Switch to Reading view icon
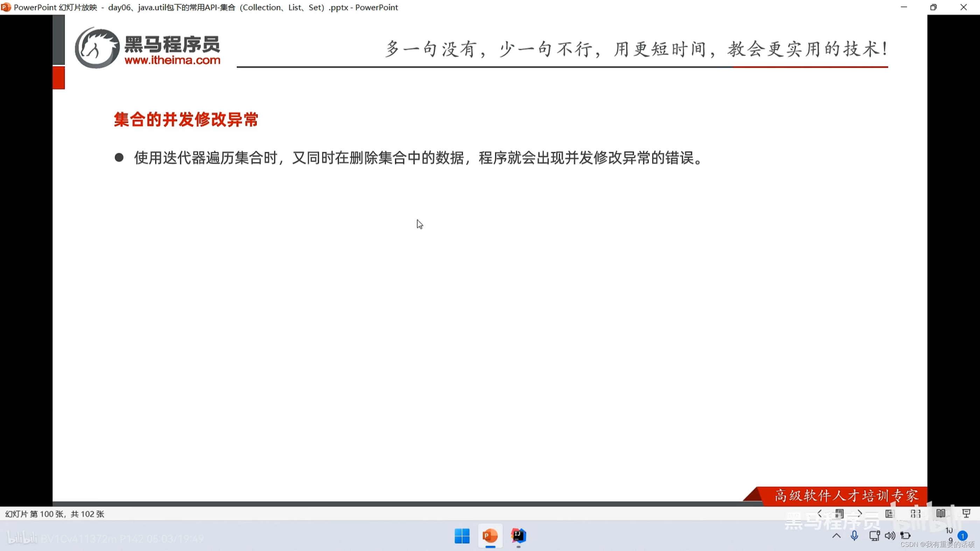Screen dimensions: 980x551 (x=941, y=514)
